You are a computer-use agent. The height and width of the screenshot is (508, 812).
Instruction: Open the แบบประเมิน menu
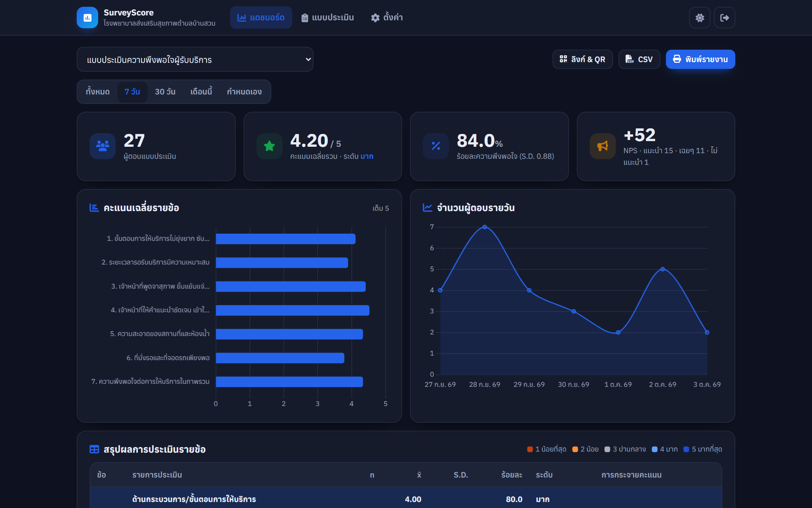(327, 18)
